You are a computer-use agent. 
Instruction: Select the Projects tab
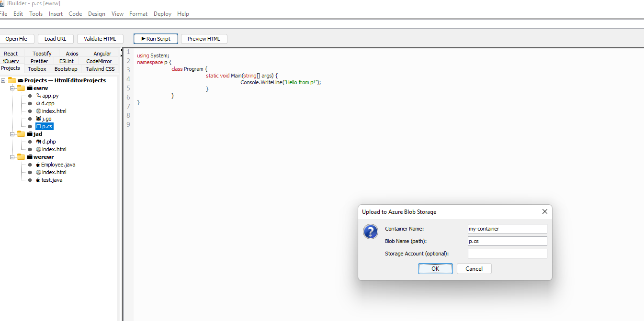pos(11,68)
